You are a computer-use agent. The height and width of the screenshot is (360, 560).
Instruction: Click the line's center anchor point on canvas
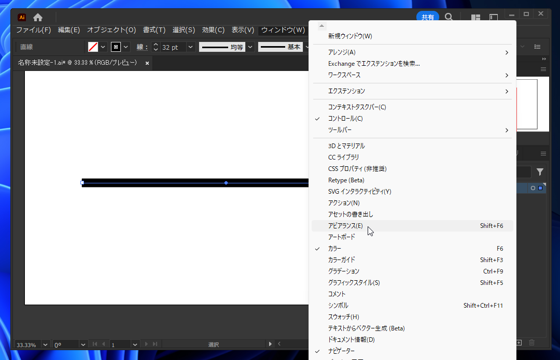(226, 183)
